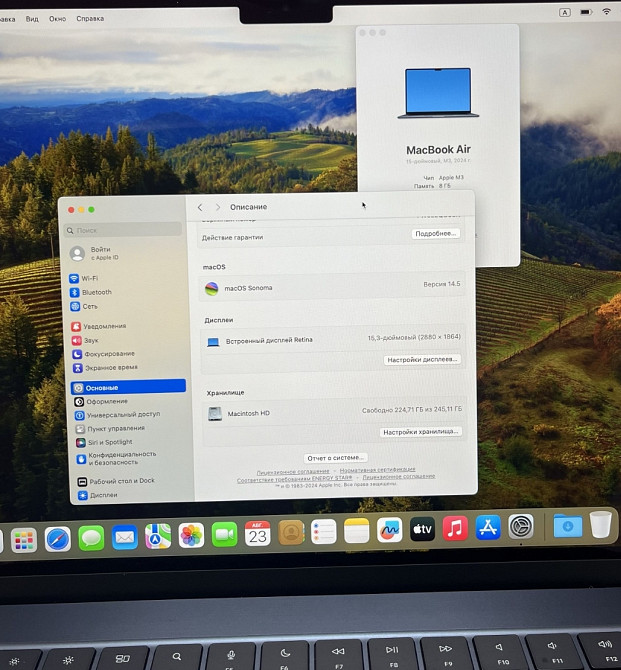
Task: Click Войти с Apple ID
Action: 95,253
